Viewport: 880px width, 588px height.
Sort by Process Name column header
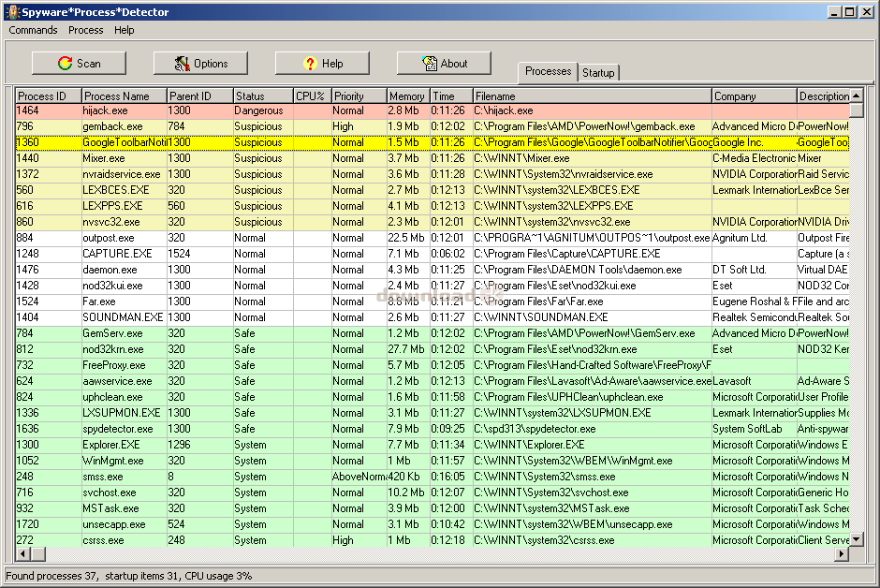(x=125, y=96)
